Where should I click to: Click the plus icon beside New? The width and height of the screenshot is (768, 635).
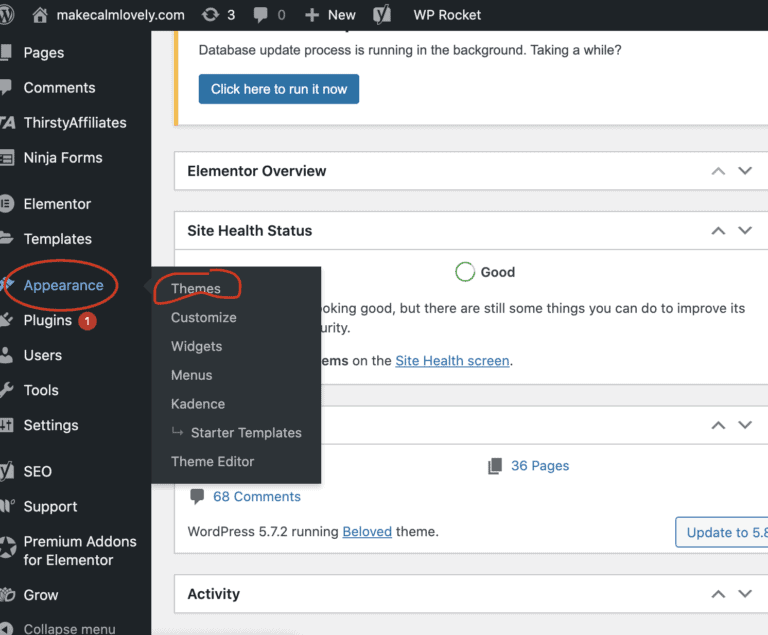click(x=312, y=15)
